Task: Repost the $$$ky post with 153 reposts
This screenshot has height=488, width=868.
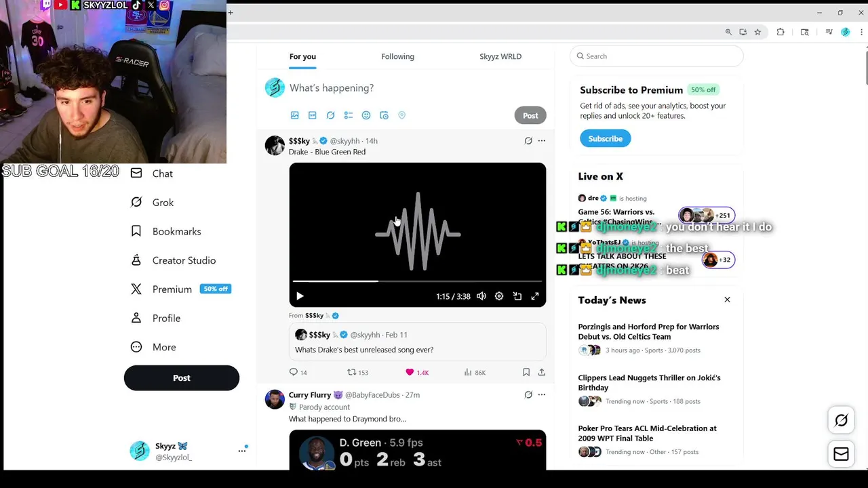Action: point(357,372)
